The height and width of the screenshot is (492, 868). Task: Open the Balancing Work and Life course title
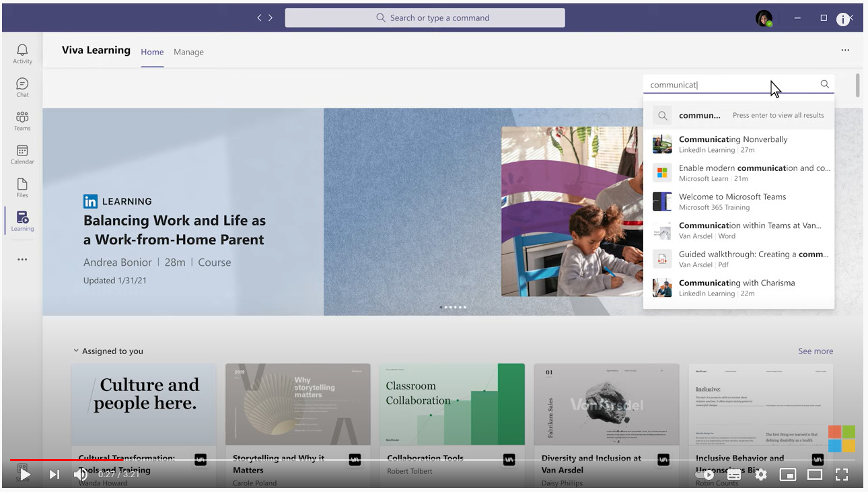tap(174, 230)
